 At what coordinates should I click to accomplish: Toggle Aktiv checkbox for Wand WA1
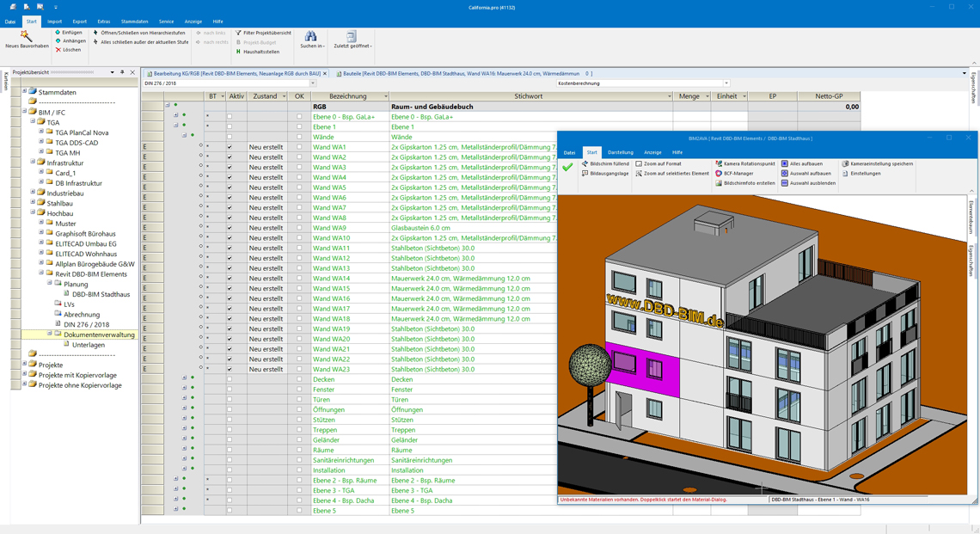pos(230,148)
